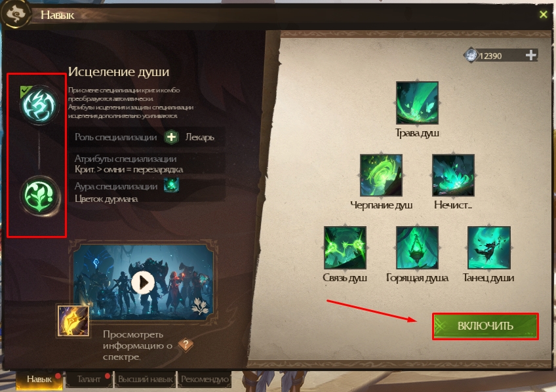Open spectrum info question mark
This screenshot has width=556, height=392.
pyautogui.click(x=186, y=345)
